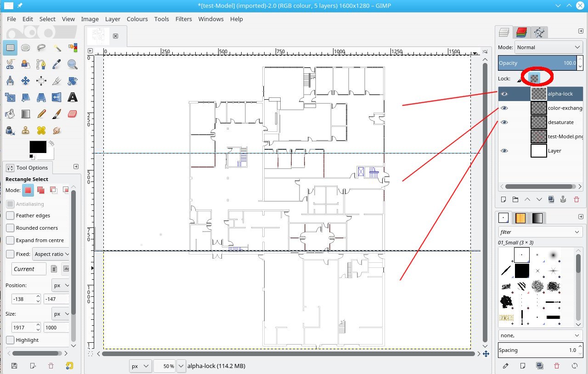The height and width of the screenshot is (374, 588).
Task: Activate the Smudge finger tool
Action: tap(57, 130)
